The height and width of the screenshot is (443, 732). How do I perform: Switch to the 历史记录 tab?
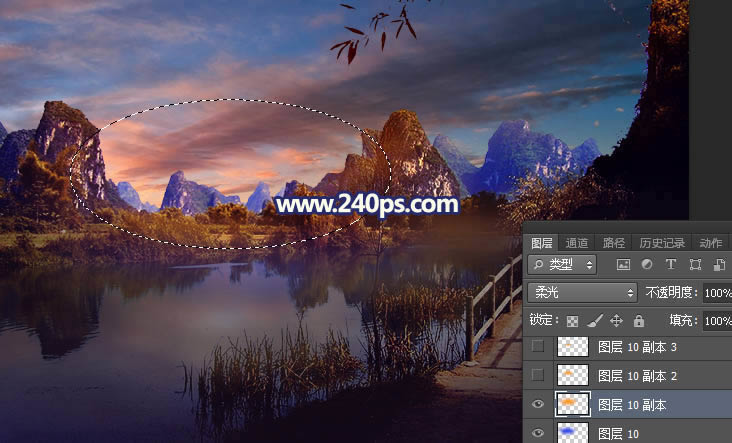[x=662, y=242]
